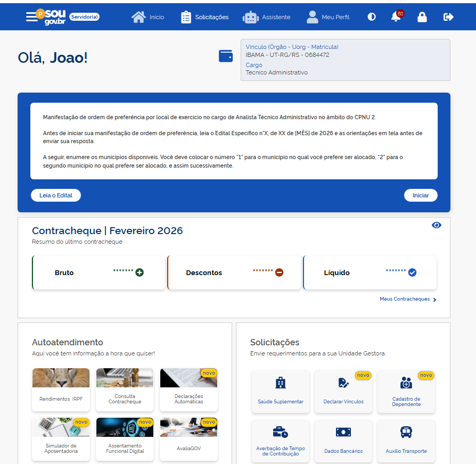This screenshot has height=464, width=476.
Task: Click the logout exit icon
Action: coord(448,16)
